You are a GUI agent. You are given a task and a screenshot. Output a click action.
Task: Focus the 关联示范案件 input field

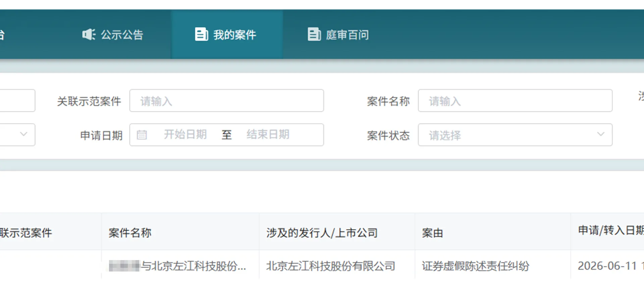click(x=227, y=101)
